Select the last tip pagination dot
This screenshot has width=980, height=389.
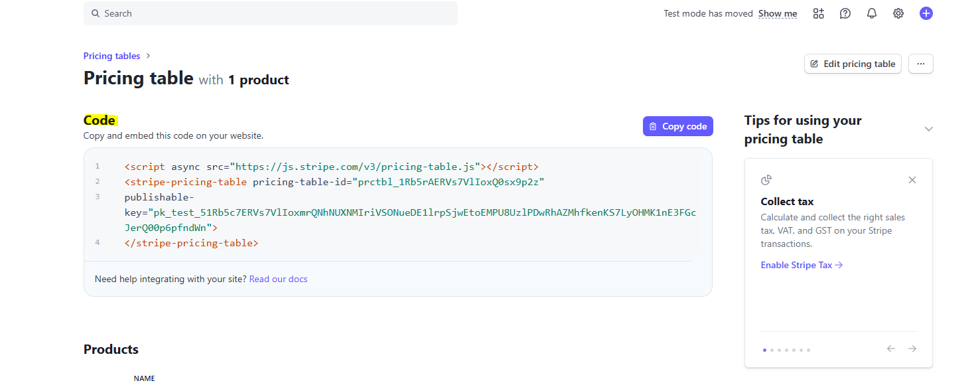(x=808, y=350)
